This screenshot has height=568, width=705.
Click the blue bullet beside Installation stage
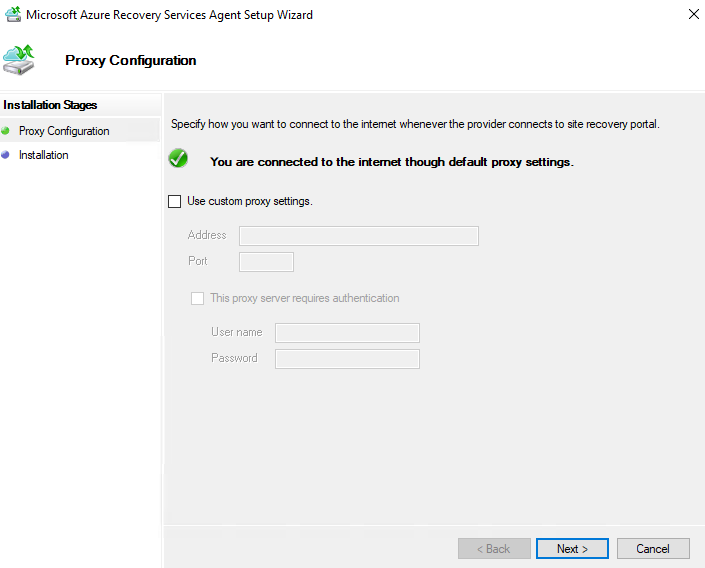point(5,155)
